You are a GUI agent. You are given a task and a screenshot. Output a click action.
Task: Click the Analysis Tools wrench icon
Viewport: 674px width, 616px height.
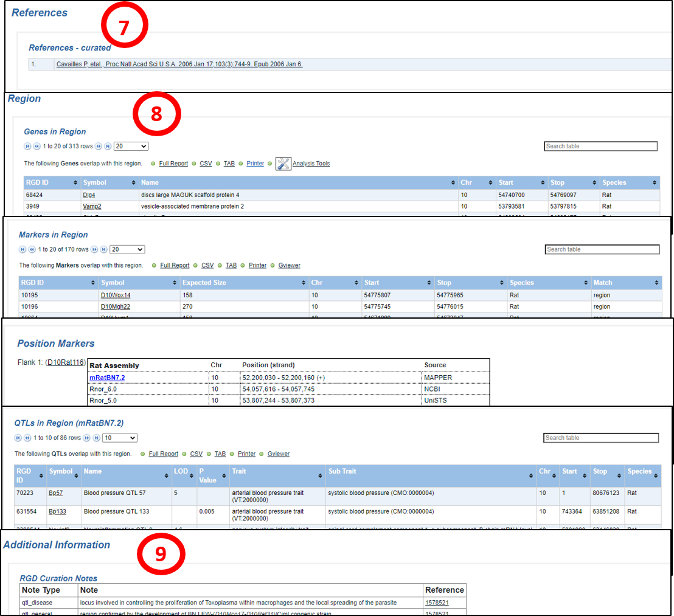(x=283, y=164)
